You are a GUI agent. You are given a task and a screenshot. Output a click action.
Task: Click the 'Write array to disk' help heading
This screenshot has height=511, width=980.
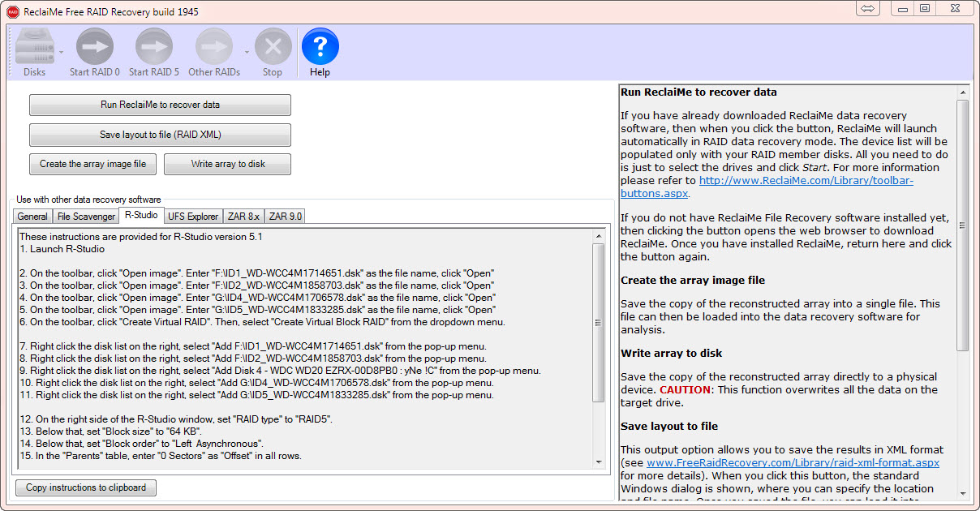(x=672, y=353)
